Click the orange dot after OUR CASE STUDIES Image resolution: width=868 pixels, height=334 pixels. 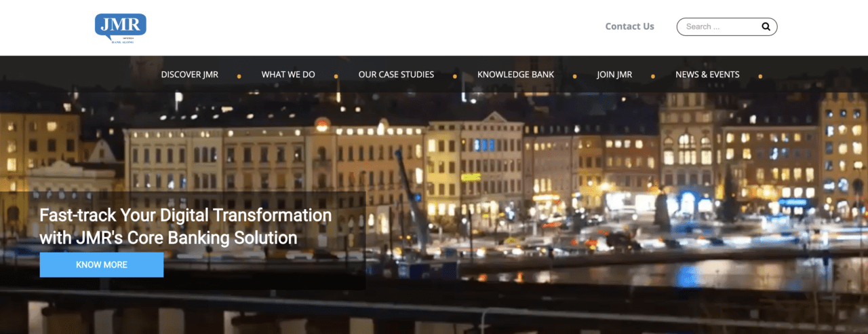pos(455,77)
